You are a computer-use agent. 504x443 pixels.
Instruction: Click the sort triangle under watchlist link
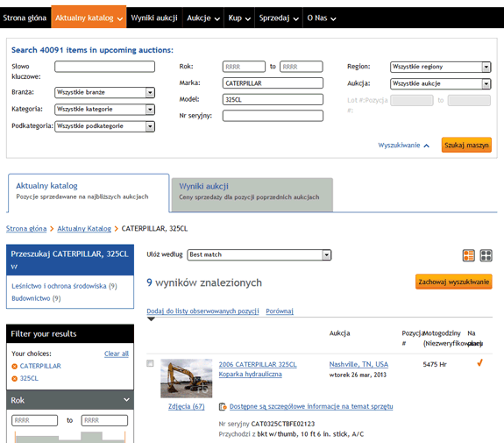click(x=151, y=319)
